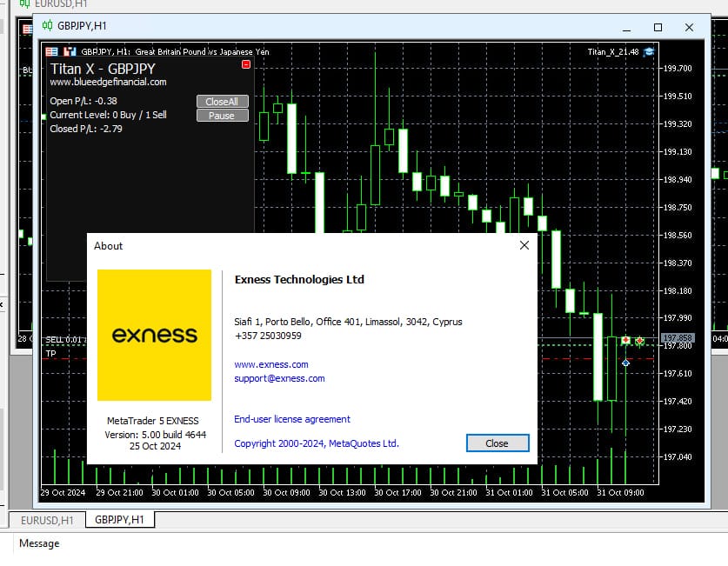Click the Titan_X expert advisor hat icon
Viewport: 728px width, 566px height.
(649, 52)
